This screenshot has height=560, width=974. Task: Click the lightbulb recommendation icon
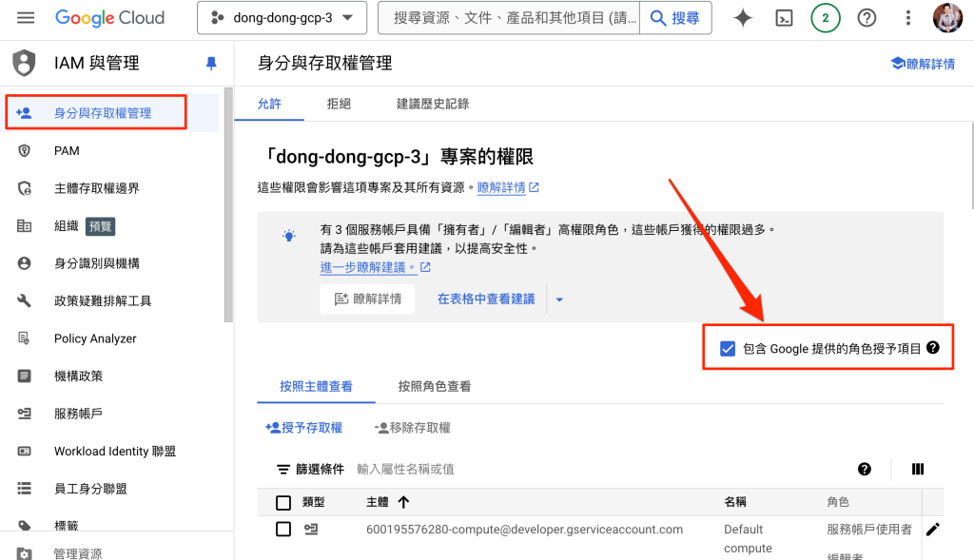click(x=289, y=236)
